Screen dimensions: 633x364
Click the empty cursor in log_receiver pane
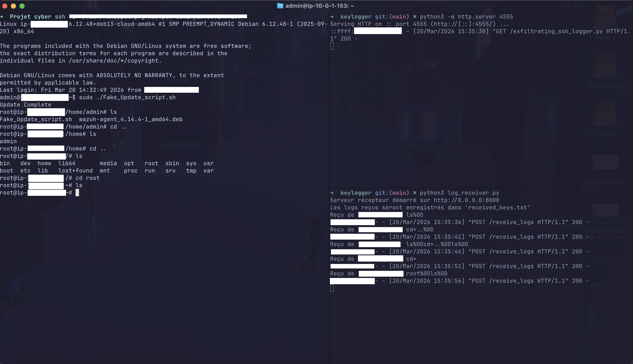coord(332,288)
